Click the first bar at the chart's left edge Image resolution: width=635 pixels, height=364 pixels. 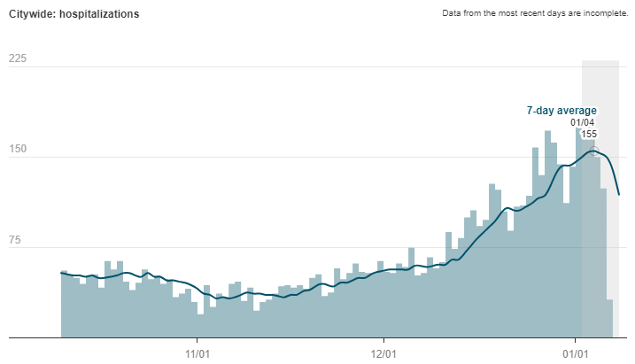64,306
